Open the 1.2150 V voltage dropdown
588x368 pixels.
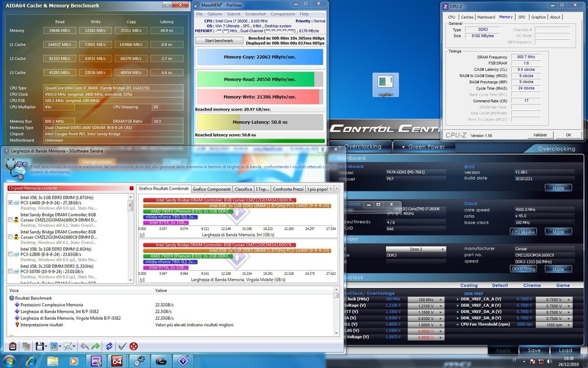(x=426, y=306)
